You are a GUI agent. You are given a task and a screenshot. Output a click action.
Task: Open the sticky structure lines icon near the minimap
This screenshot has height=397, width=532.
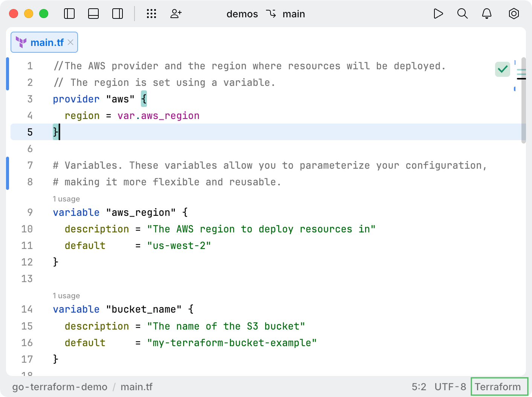tap(521, 75)
